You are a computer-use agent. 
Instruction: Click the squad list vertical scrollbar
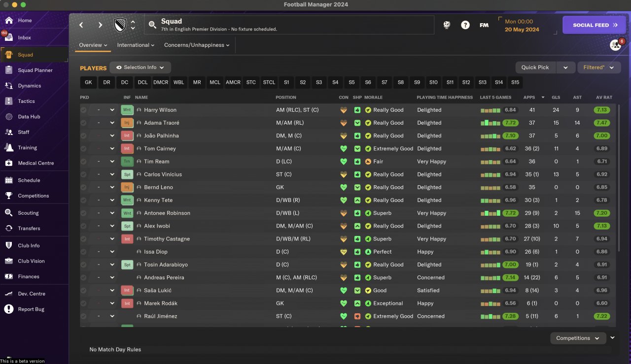(x=618, y=177)
